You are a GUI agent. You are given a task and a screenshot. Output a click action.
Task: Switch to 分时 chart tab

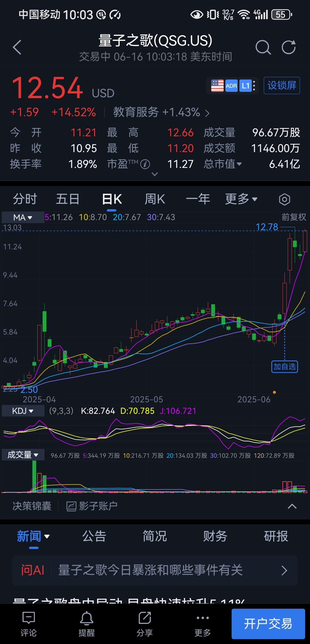(x=25, y=199)
